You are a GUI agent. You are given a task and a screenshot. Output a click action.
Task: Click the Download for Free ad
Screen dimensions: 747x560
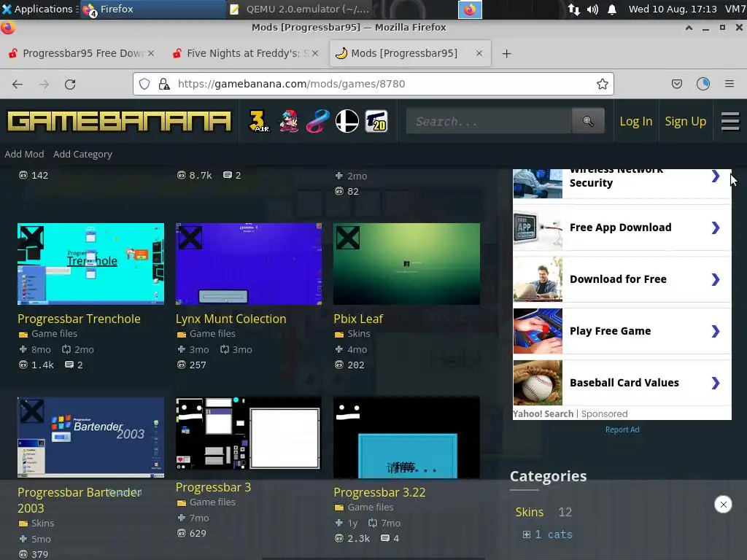tap(622, 279)
